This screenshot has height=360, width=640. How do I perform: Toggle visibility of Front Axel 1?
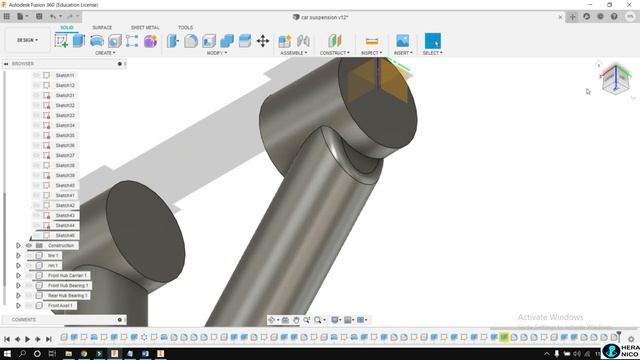coord(29,306)
